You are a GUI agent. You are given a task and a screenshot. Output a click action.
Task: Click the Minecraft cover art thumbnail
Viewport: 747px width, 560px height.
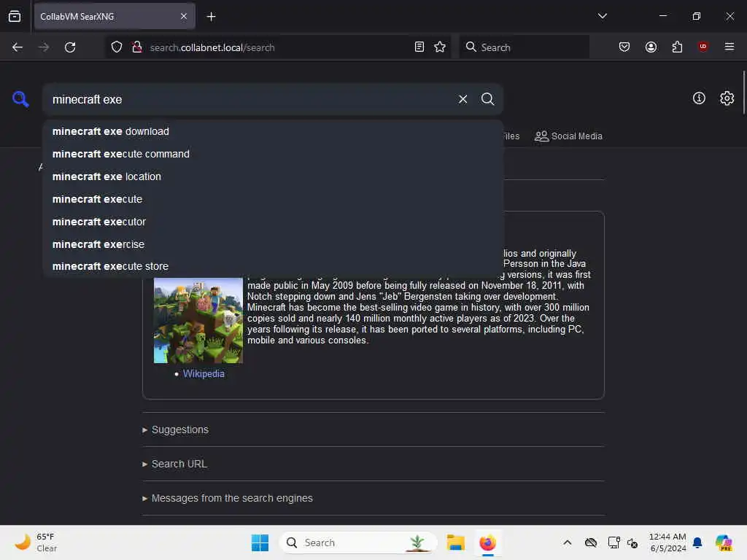(x=198, y=321)
